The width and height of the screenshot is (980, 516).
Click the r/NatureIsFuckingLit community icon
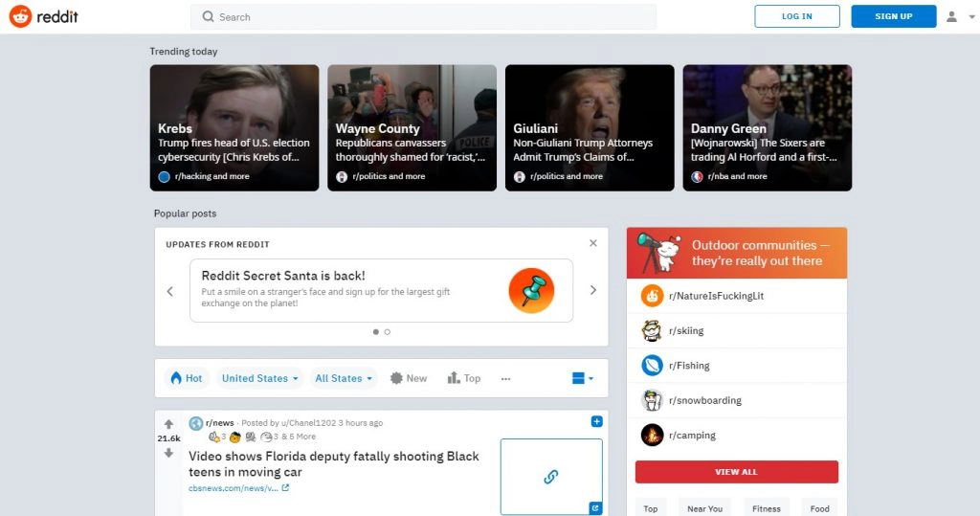click(652, 295)
